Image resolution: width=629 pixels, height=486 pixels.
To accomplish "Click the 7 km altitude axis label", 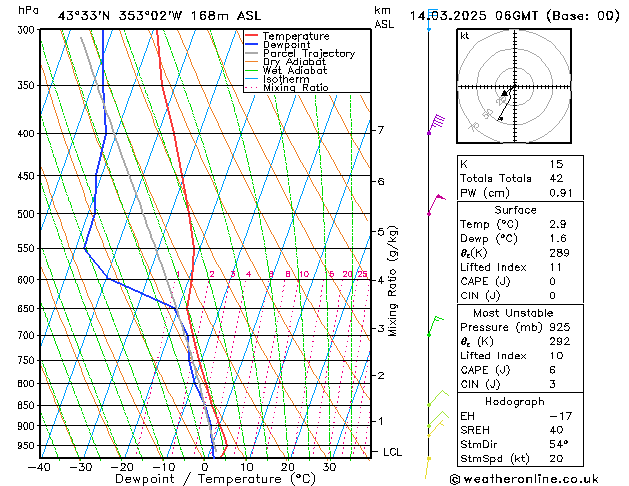I will [x=380, y=130].
